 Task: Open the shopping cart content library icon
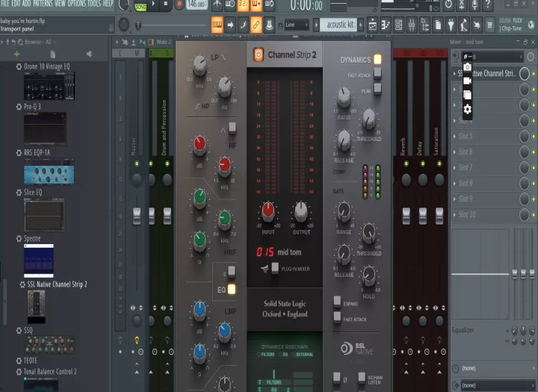(x=489, y=25)
